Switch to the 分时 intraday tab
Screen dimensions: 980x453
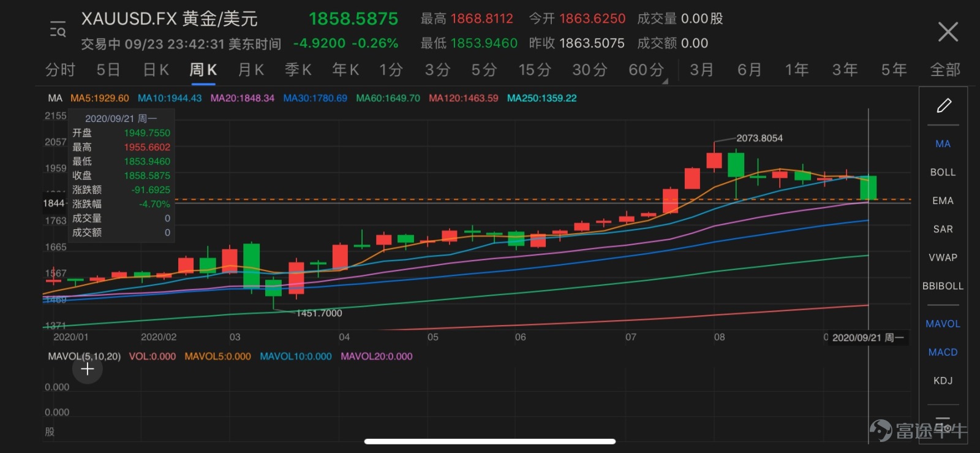point(60,70)
